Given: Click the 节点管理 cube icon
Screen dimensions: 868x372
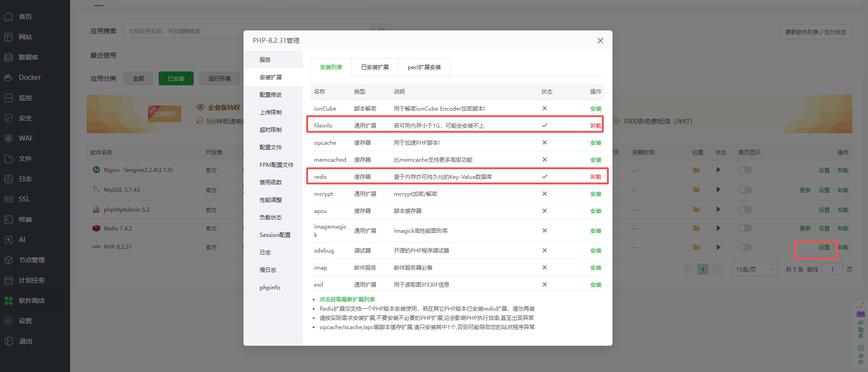Looking at the screenshot, I should (x=8, y=260).
